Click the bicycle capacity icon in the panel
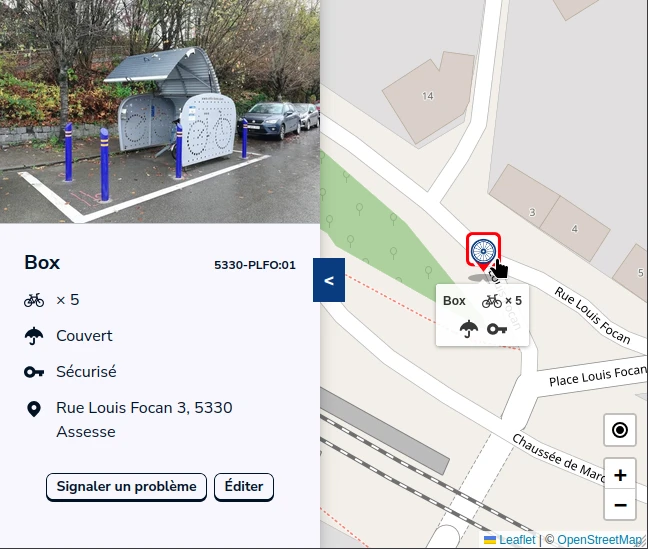Viewport: 648px width, 549px height. [34, 300]
